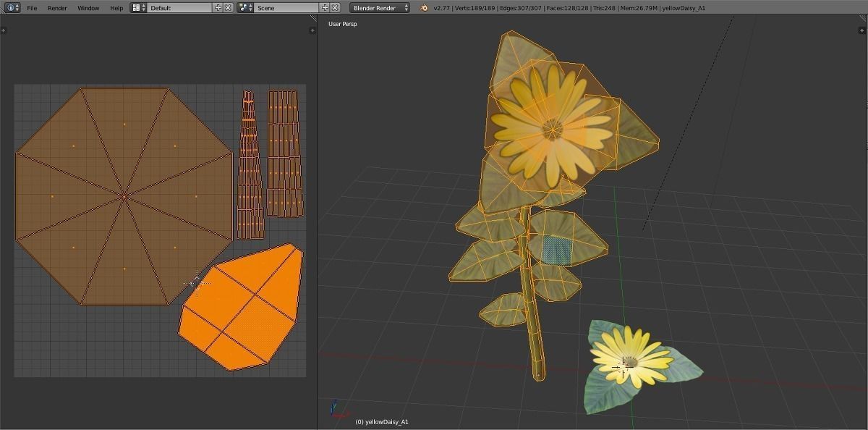Open the Window menu
The image size is (868, 430).
88,8
